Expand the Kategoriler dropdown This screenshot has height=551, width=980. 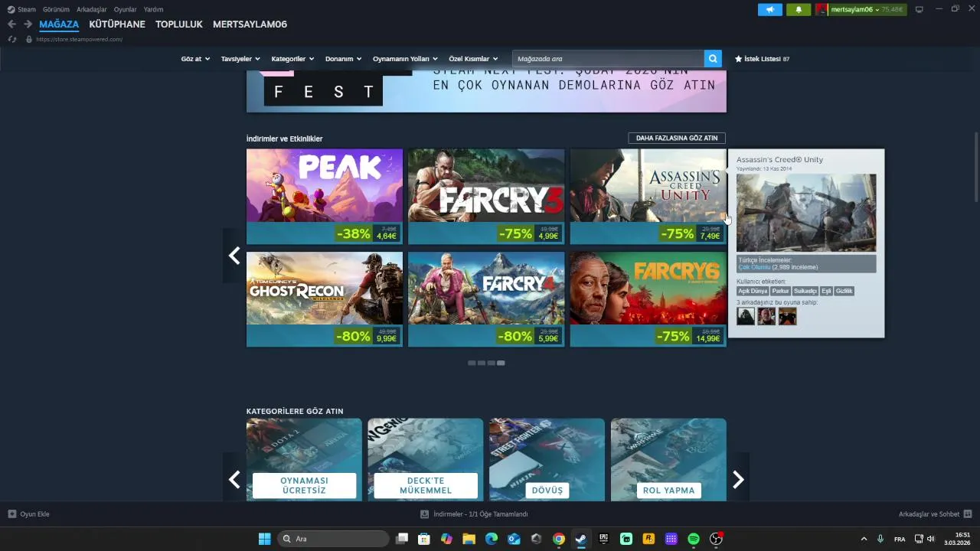pyautogui.click(x=292, y=59)
